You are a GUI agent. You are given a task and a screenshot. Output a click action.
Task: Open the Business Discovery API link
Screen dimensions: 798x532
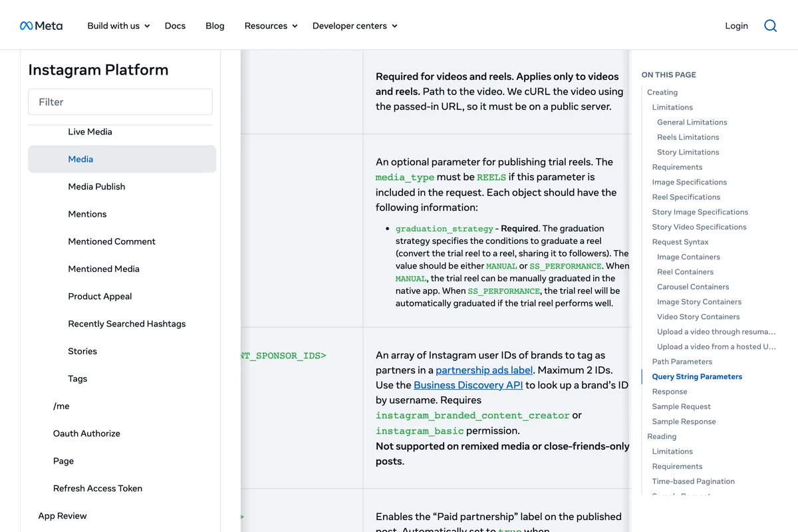468,385
